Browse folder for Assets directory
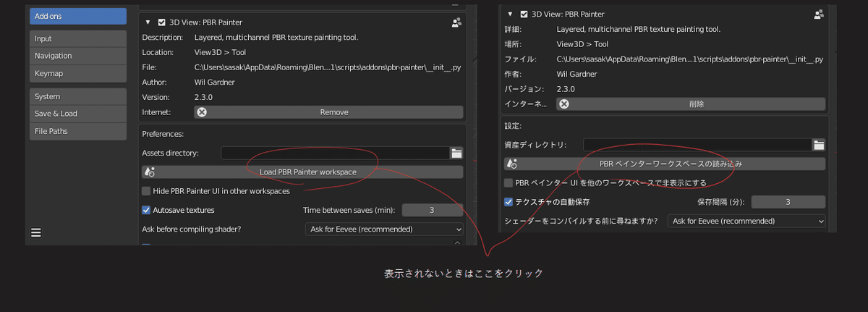 456,153
